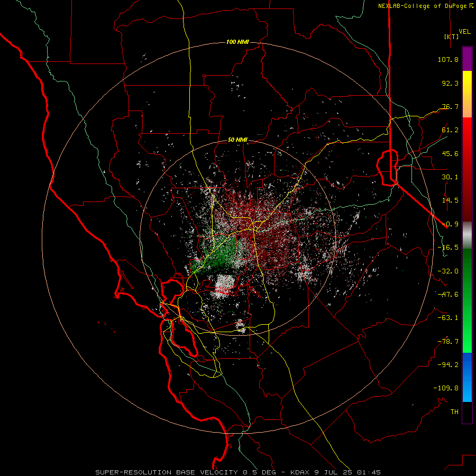This screenshot has height=476, width=476.
Task: Click the -78.7 velocity scale value
Action: (448, 342)
